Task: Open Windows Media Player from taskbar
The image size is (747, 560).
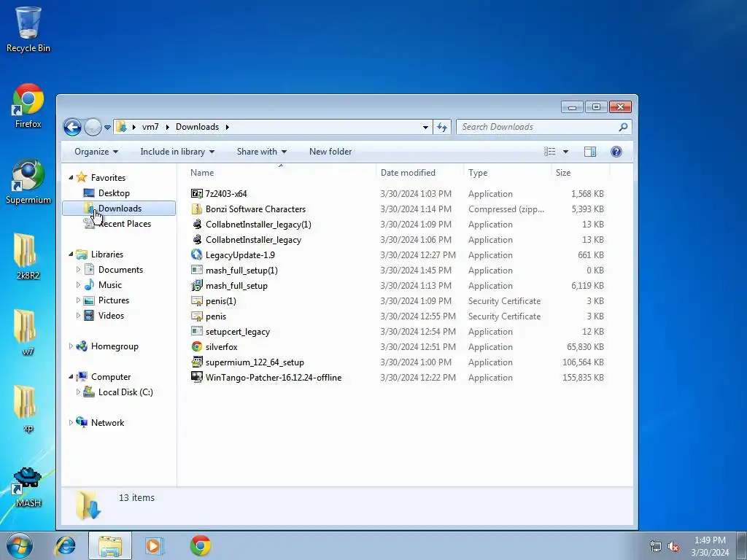Action: tap(154, 545)
